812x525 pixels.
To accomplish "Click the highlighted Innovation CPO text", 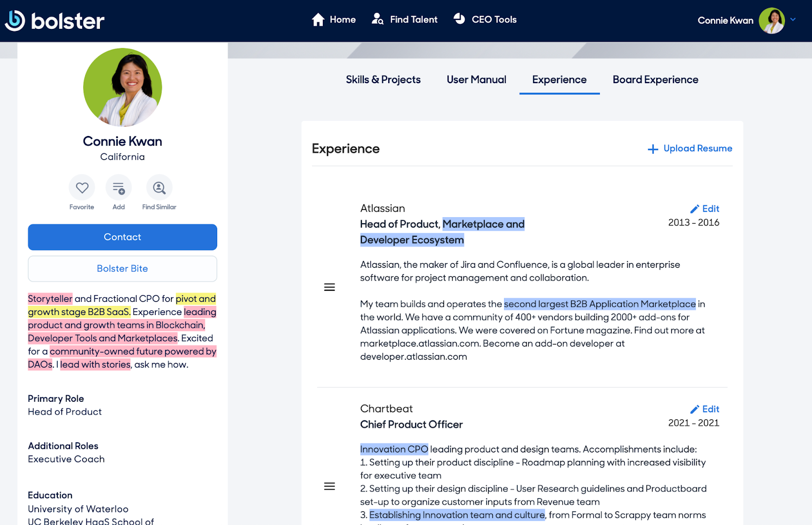I will (x=394, y=449).
